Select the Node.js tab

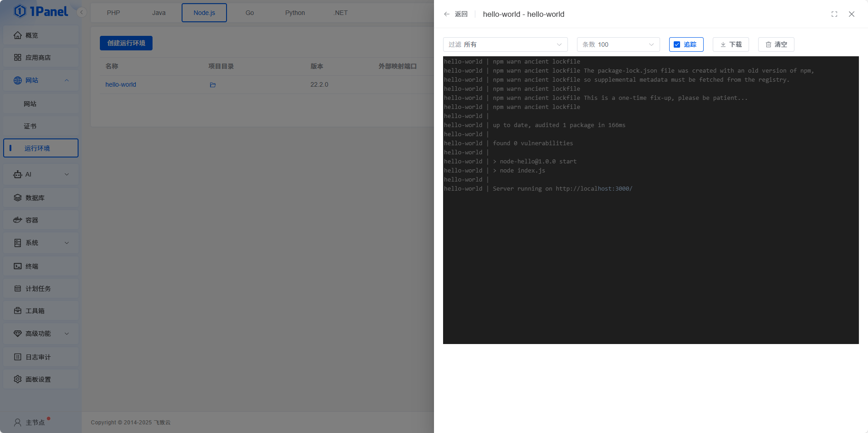204,13
